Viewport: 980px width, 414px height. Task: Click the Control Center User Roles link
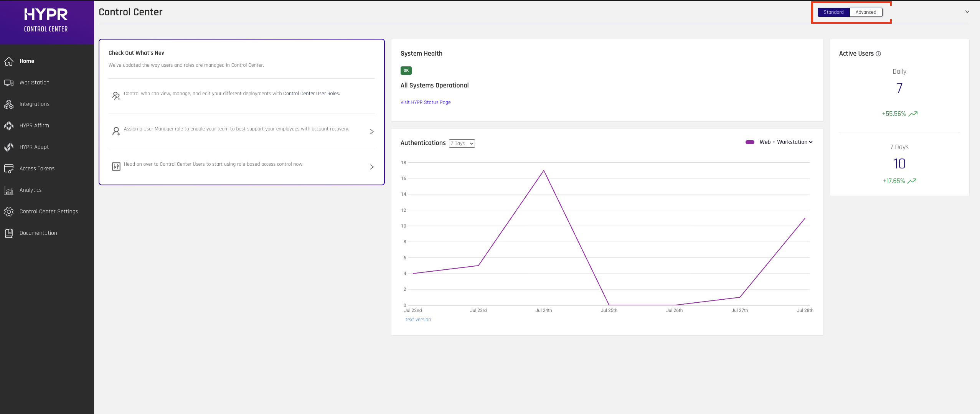(x=311, y=94)
